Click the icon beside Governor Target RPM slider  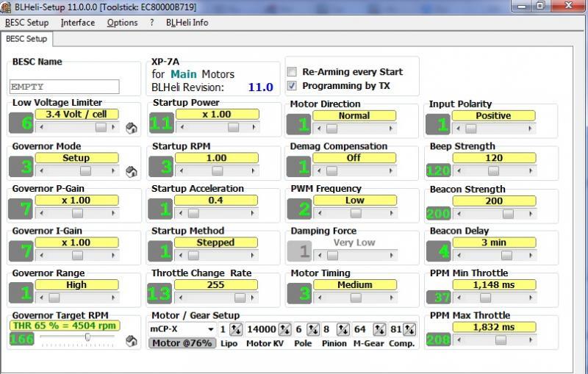pos(131,341)
